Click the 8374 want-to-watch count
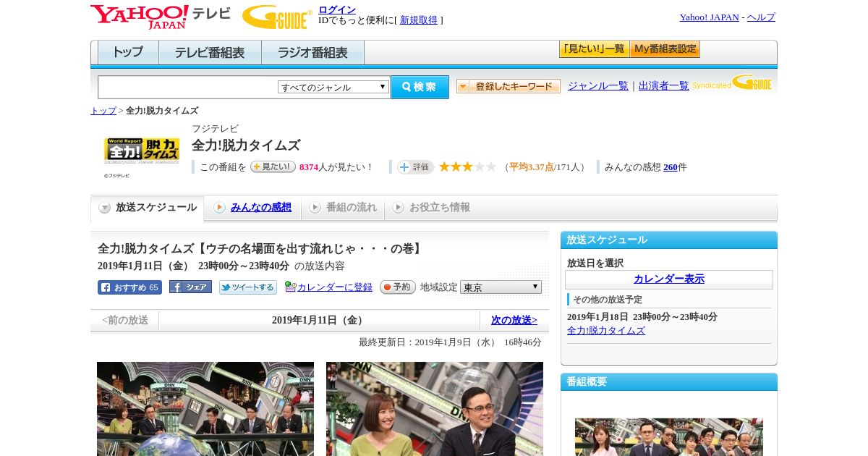Image resolution: width=868 pixels, height=456 pixels. (309, 167)
